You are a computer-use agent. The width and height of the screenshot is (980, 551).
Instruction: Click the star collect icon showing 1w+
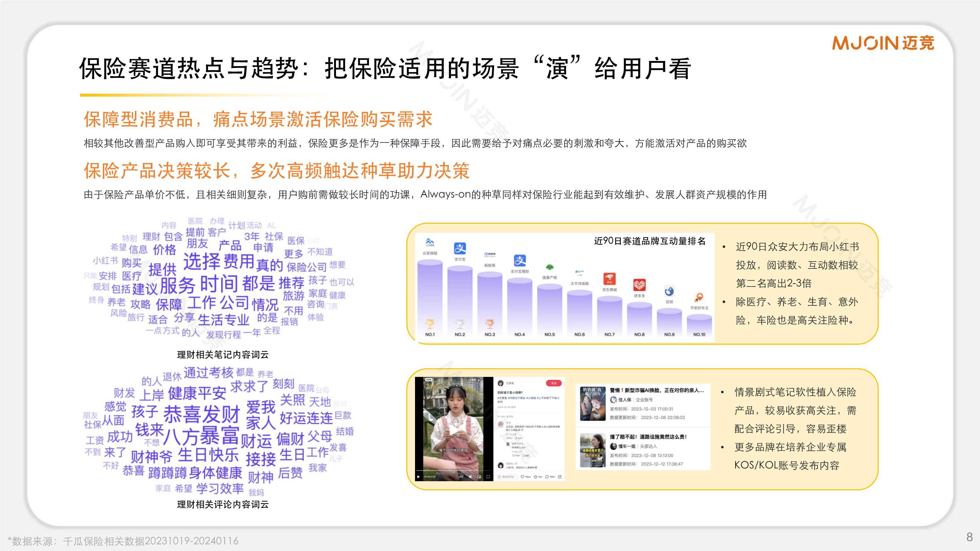pyautogui.click(x=536, y=477)
